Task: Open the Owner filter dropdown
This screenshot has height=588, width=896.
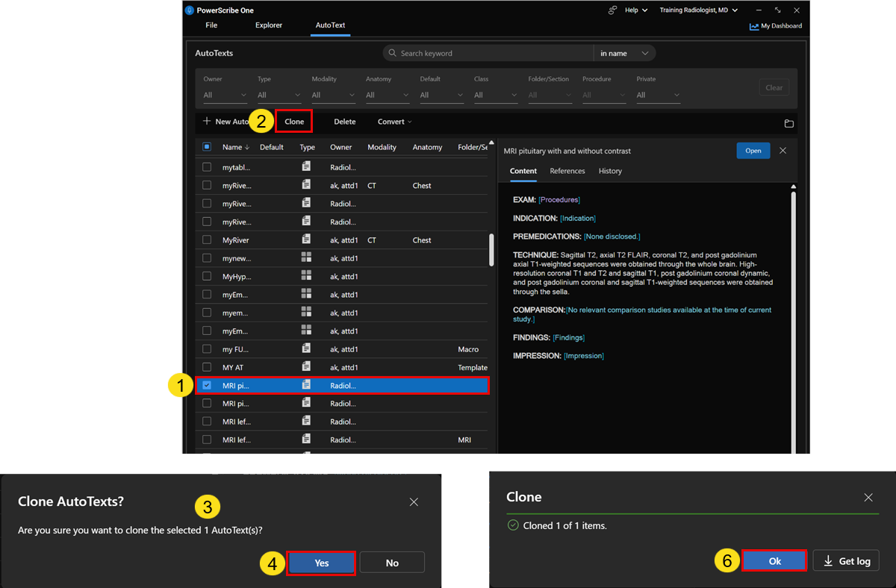Action: pos(225,95)
